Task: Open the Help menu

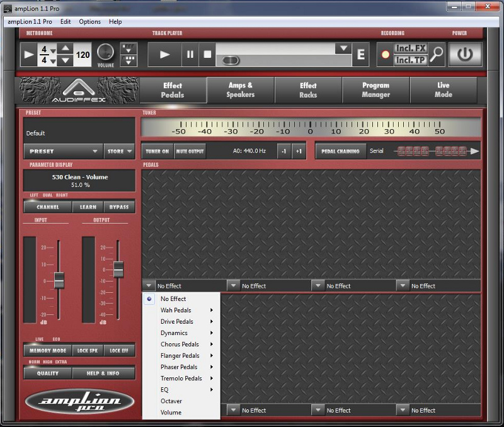Action: click(115, 21)
